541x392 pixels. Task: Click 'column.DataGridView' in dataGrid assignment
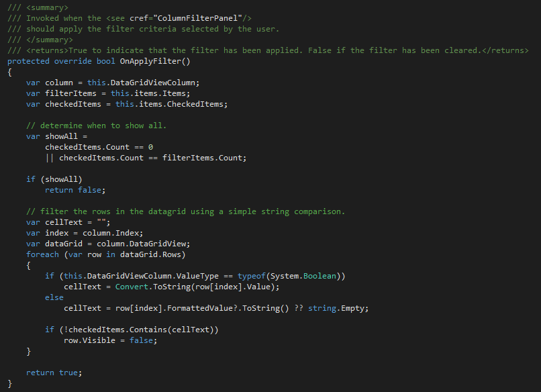142,244
